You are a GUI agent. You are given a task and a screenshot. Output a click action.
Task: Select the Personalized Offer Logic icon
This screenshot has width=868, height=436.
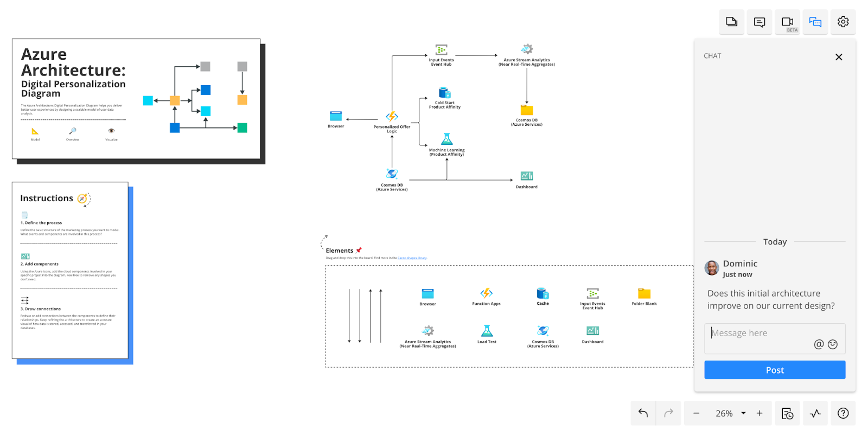(x=392, y=117)
